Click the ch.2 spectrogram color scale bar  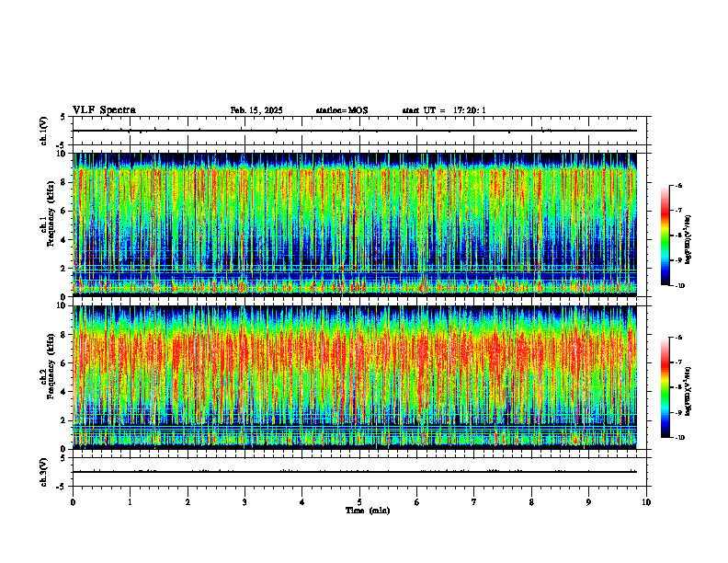tap(665, 387)
